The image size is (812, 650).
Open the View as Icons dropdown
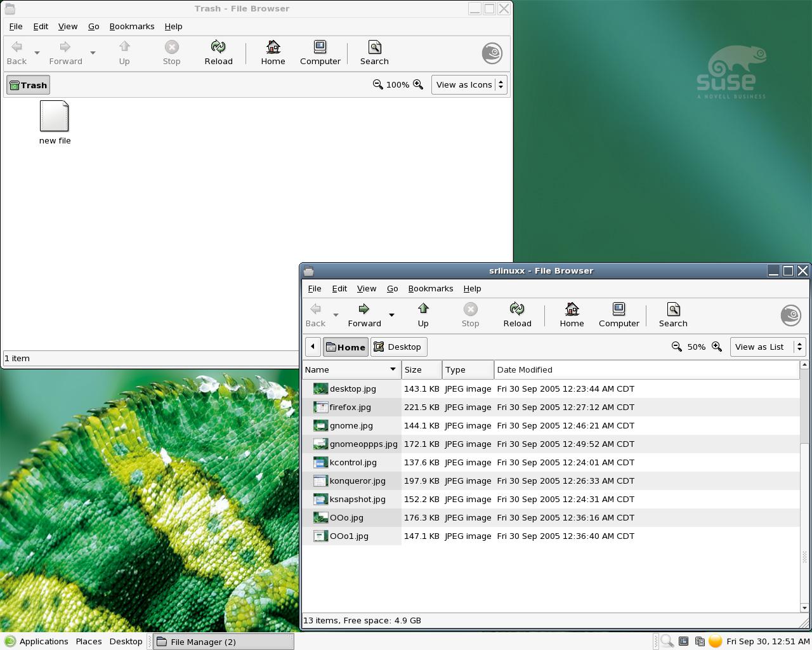tap(469, 84)
